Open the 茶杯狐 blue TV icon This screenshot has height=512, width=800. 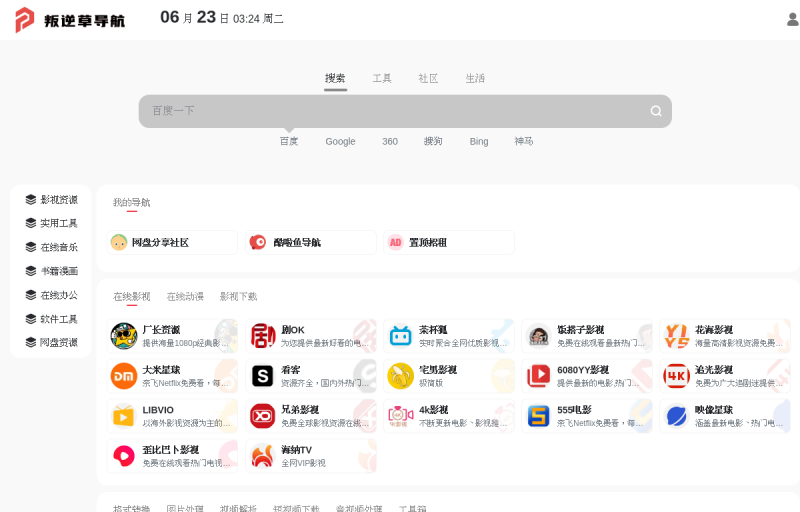pyautogui.click(x=401, y=336)
